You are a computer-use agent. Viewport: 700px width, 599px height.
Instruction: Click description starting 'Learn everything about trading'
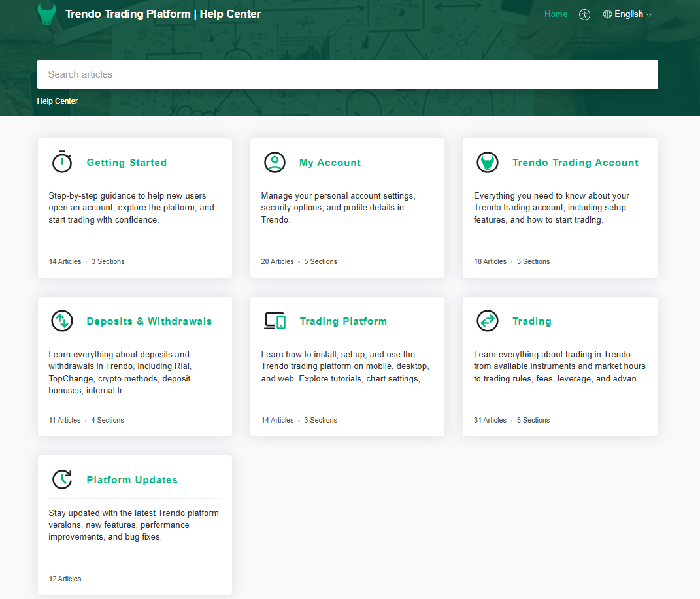click(559, 366)
